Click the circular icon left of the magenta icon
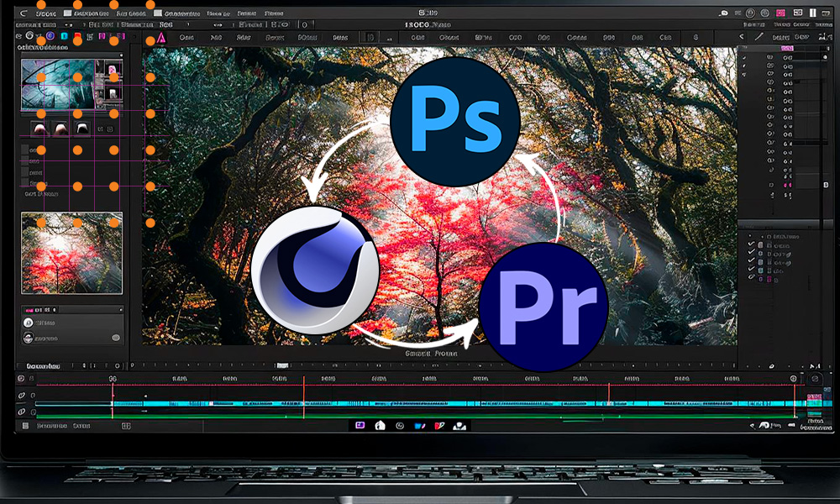The image size is (840, 504). point(765,13)
